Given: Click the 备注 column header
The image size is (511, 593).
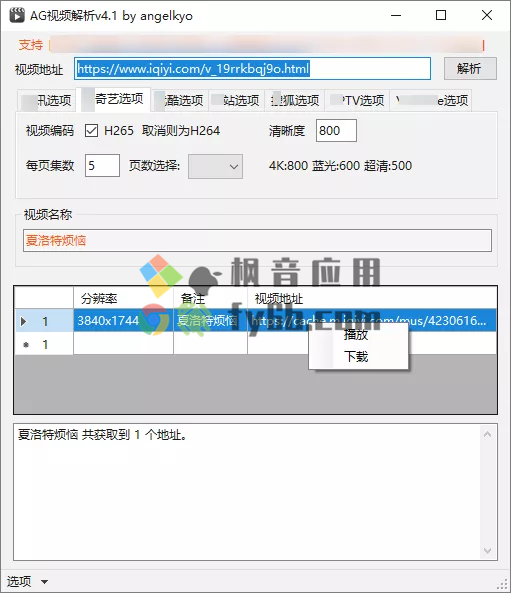Looking at the screenshot, I should [210, 298].
